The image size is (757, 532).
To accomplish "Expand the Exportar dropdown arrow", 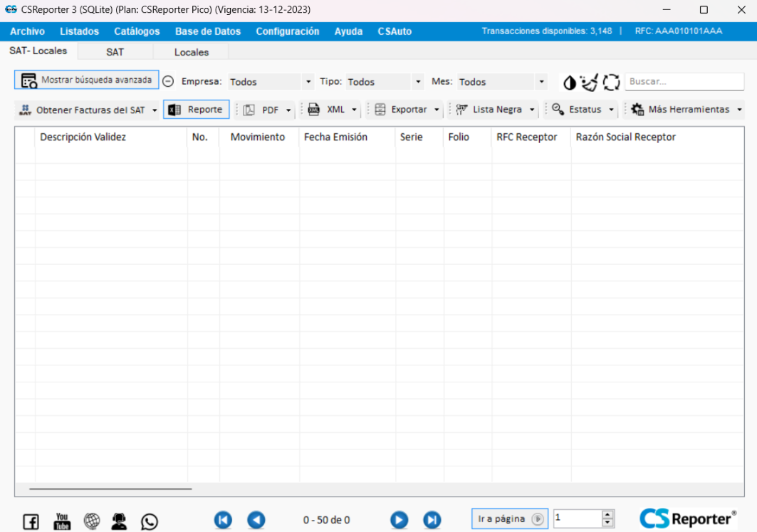I will coord(437,110).
